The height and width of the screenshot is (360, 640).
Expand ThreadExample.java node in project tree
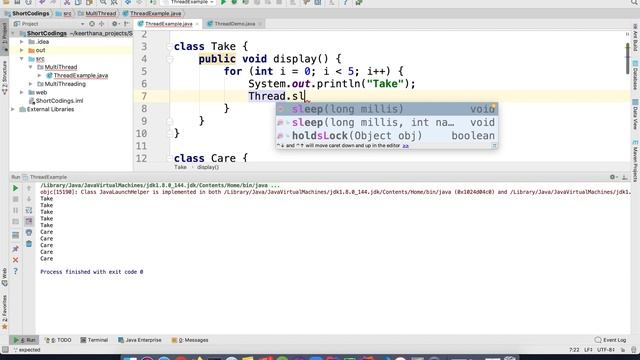pos(40,76)
